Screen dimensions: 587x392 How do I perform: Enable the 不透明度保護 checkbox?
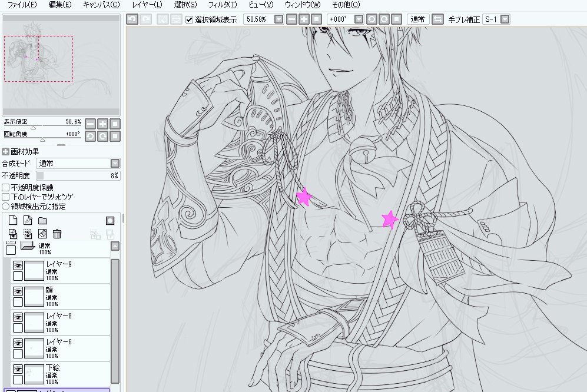[x=6, y=187]
